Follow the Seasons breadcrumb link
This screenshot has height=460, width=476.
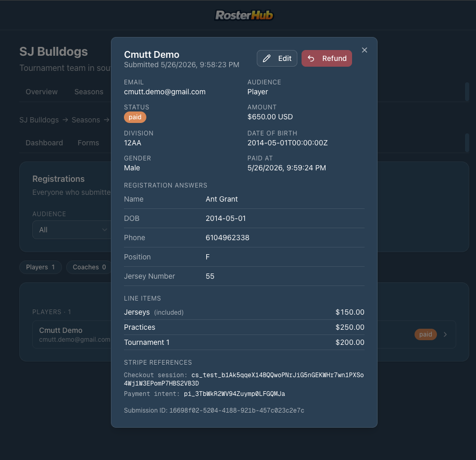tap(85, 120)
